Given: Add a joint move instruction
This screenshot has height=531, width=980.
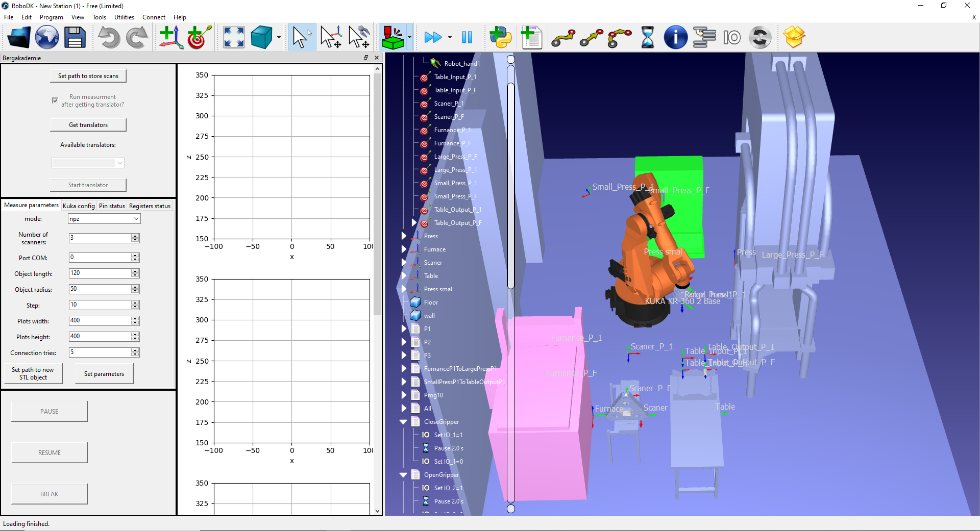Looking at the screenshot, I should tap(563, 37).
